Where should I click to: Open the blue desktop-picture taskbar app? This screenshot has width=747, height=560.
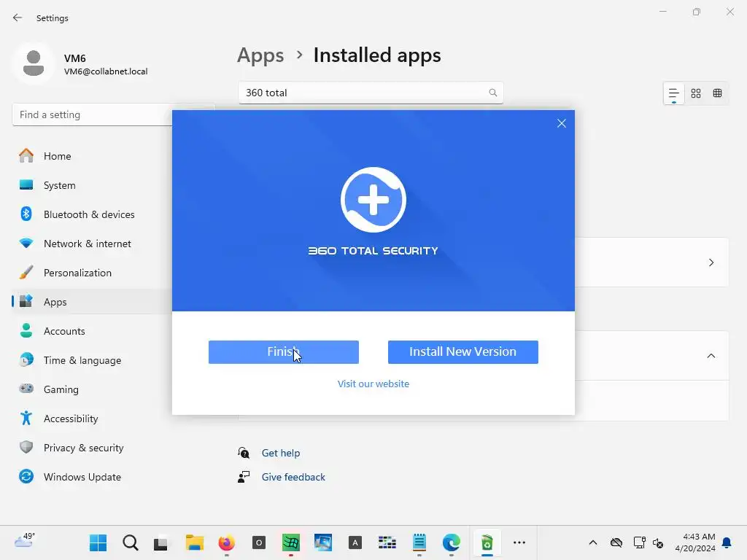pos(323,542)
